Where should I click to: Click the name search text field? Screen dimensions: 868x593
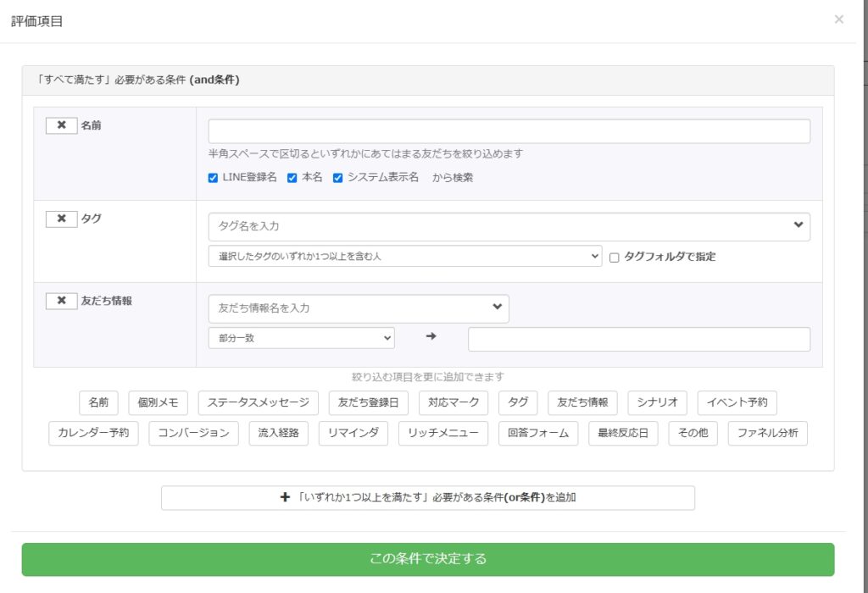509,131
